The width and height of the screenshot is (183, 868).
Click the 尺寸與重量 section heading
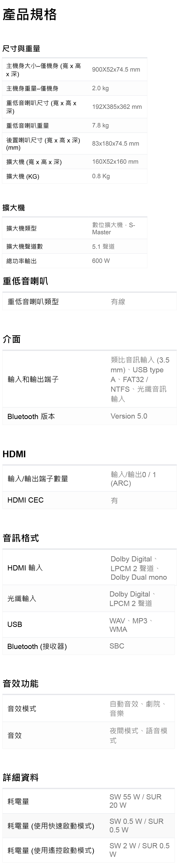click(x=21, y=49)
